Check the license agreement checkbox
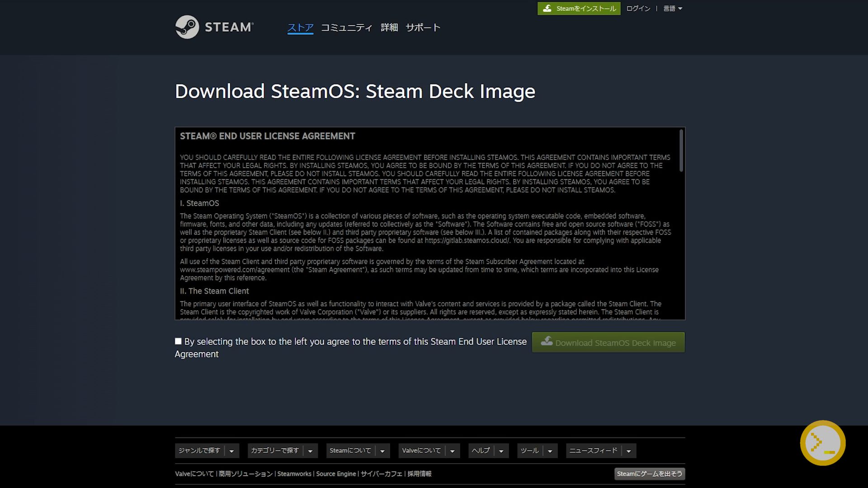Screen dimensions: 868x488 pyautogui.click(x=178, y=341)
